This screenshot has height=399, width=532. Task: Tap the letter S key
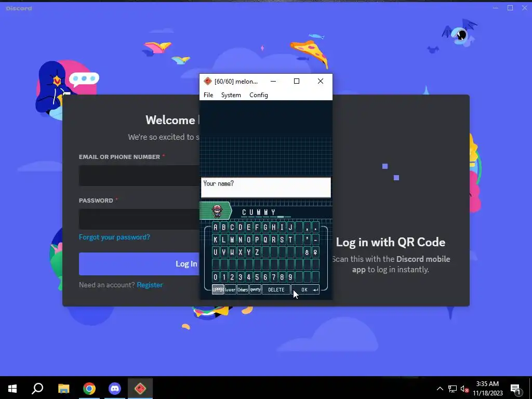[x=282, y=240]
